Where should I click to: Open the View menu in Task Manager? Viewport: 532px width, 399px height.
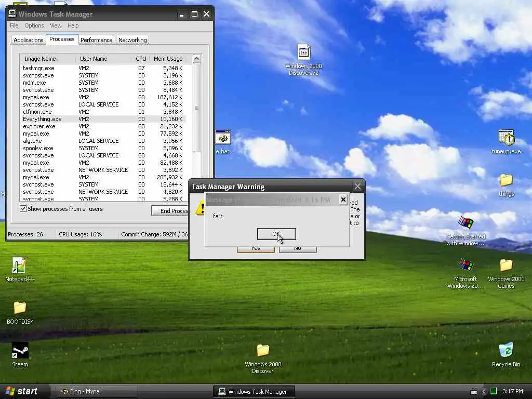[x=56, y=25]
